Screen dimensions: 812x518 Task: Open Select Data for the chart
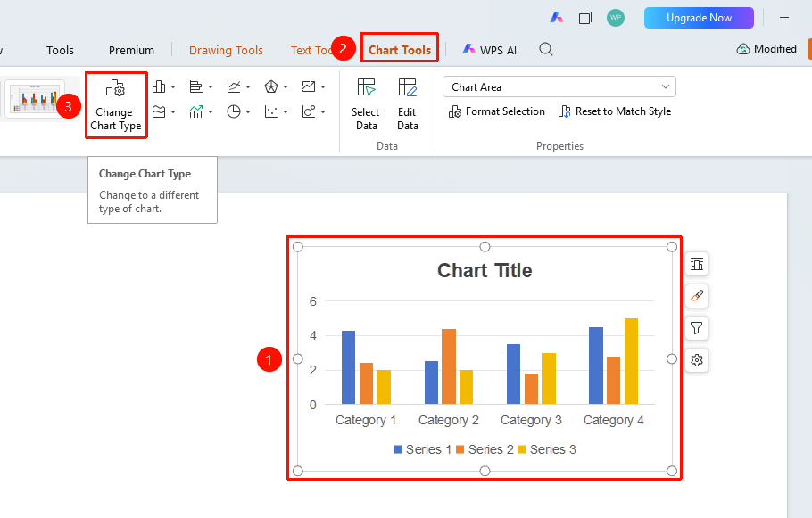(366, 104)
